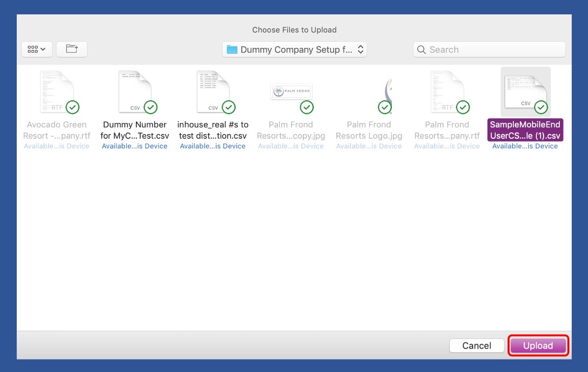This screenshot has width=588, height=372.
Task: Select the inhouse_real #s CSV file icon
Action: tap(213, 91)
